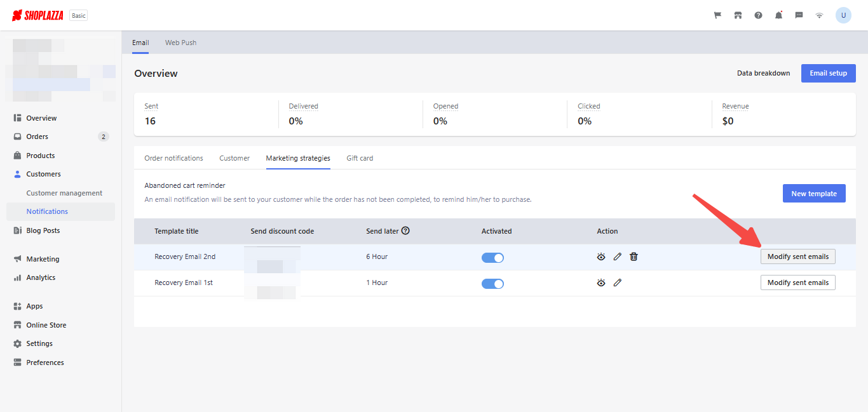Open the notifications bell icon
Image resolution: width=868 pixels, height=412 pixels.
tap(778, 15)
